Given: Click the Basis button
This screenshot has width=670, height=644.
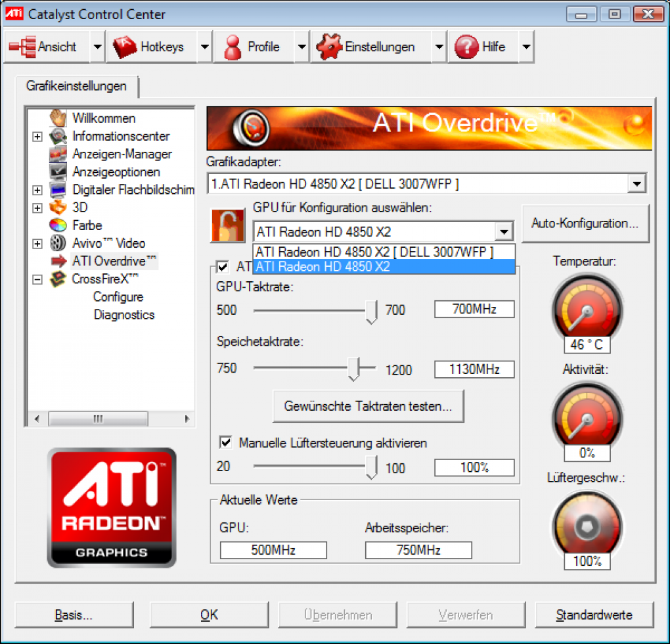Looking at the screenshot, I should coord(74,614).
